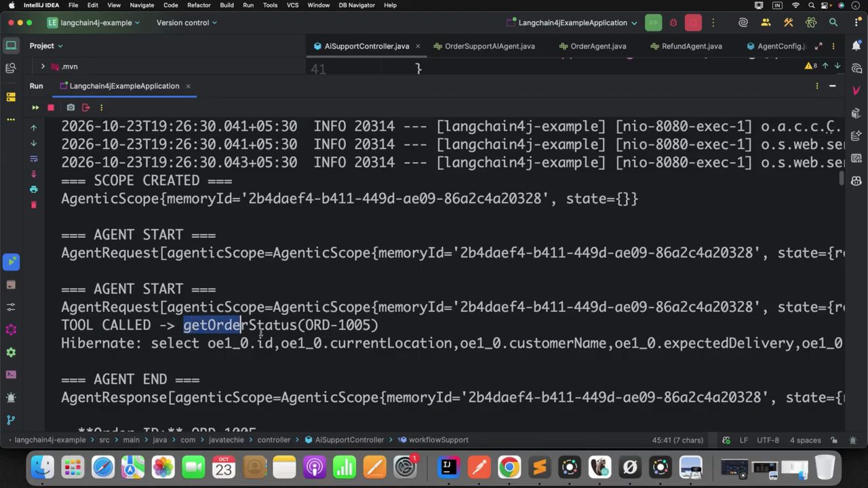Click AiSupportController breadcrumb

[x=349, y=440]
